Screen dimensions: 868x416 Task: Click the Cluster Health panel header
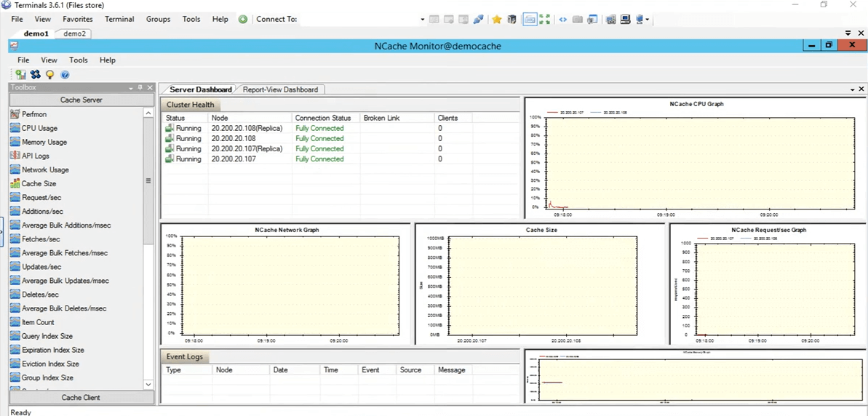191,105
